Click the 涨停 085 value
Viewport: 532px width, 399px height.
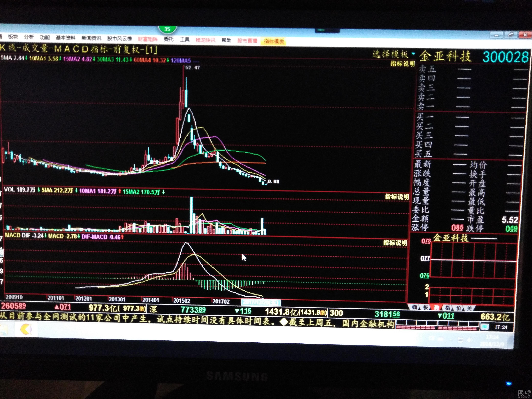[x=457, y=228]
